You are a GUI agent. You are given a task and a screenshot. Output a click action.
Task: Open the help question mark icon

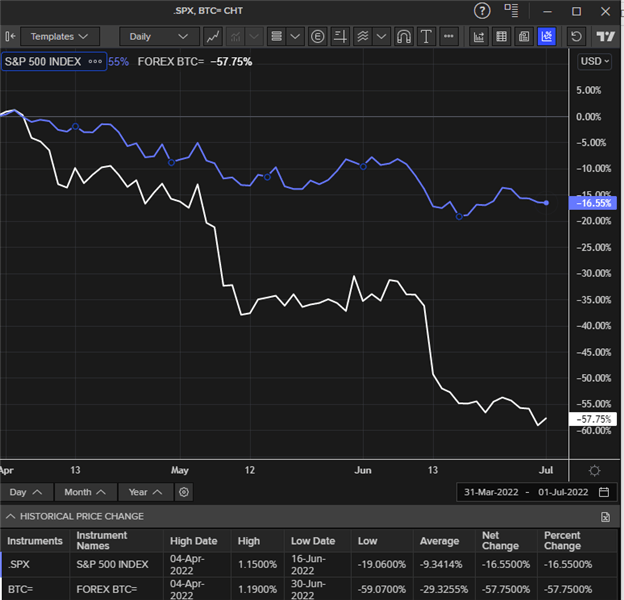482,11
